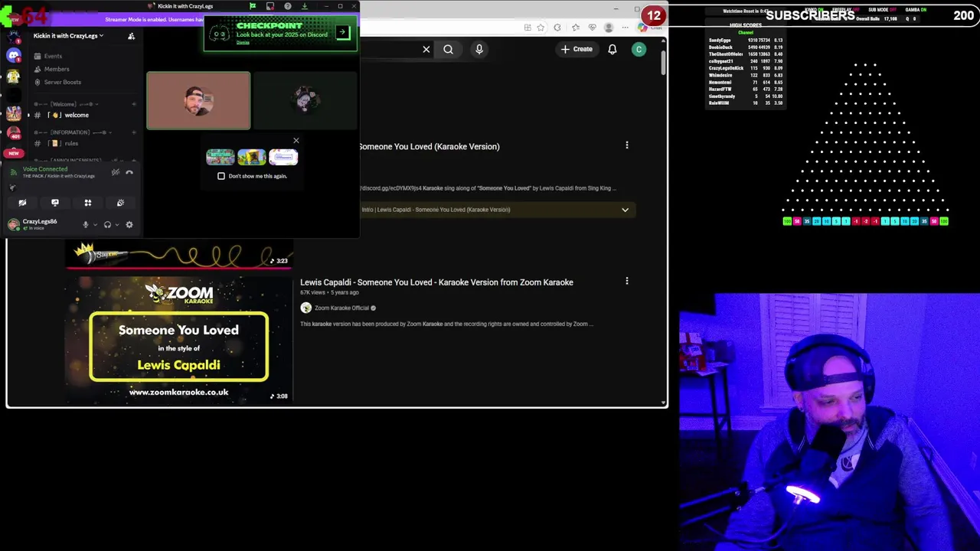The width and height of the screenshot is (980, 551).
Task: Expand microphone input options arrow
Action: (95, 224)
